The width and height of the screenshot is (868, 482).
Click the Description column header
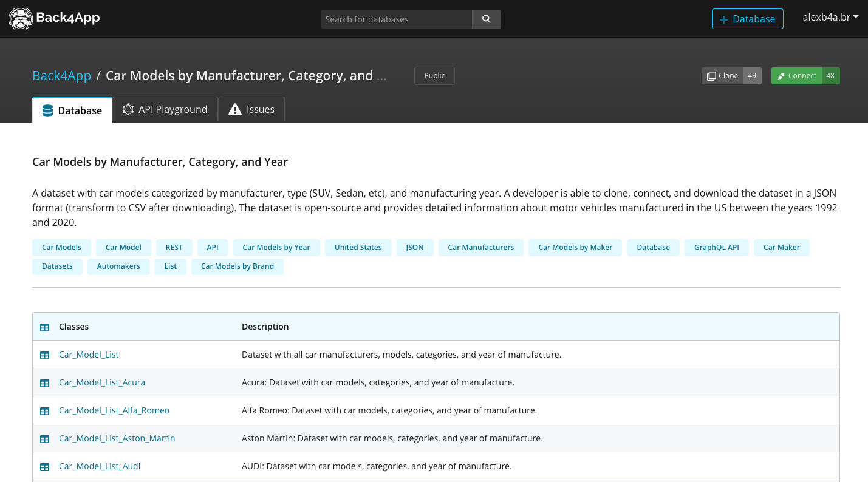(265, 327)
